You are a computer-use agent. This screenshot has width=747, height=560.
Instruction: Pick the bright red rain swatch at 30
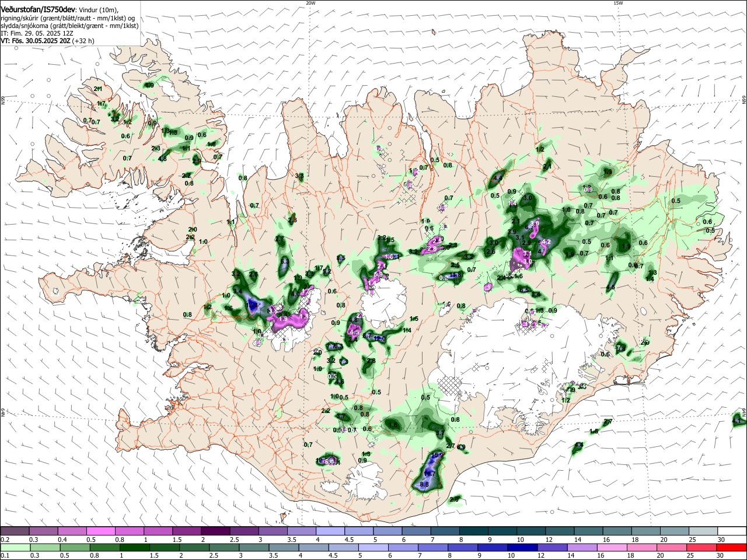(731, 547)
